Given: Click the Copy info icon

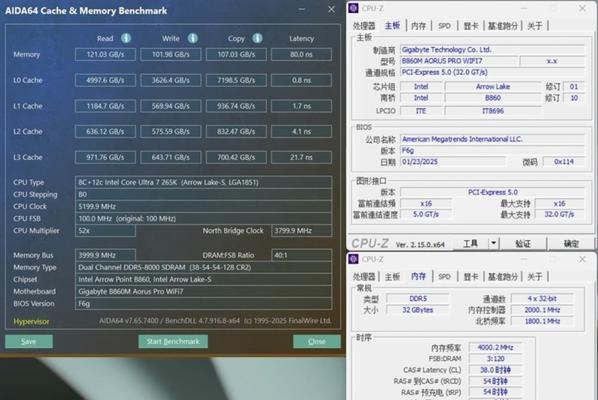Looking at the screenshot, I should 257,38.
